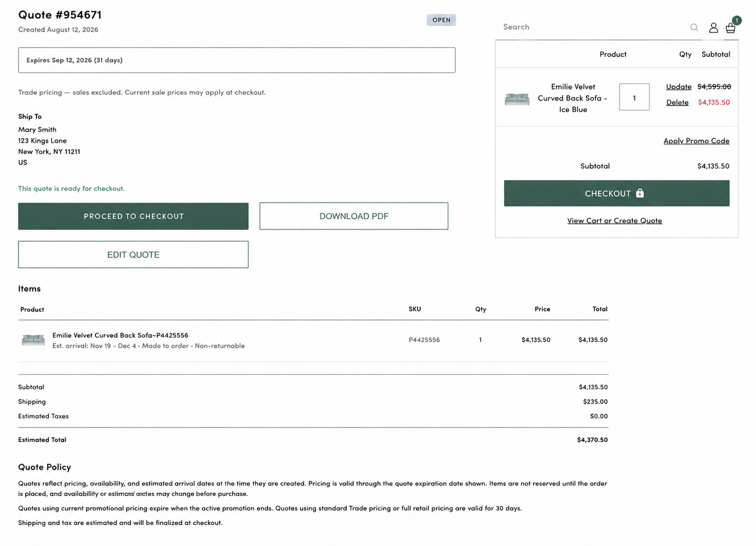Open the user account icon
This screenshot has width=756, height=546.
coord(713,28)
